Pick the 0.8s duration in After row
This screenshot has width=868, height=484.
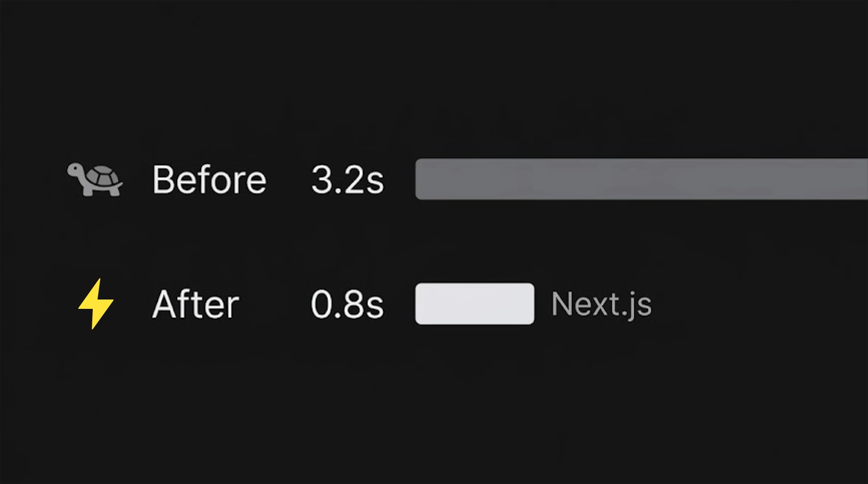pos(347,304)
